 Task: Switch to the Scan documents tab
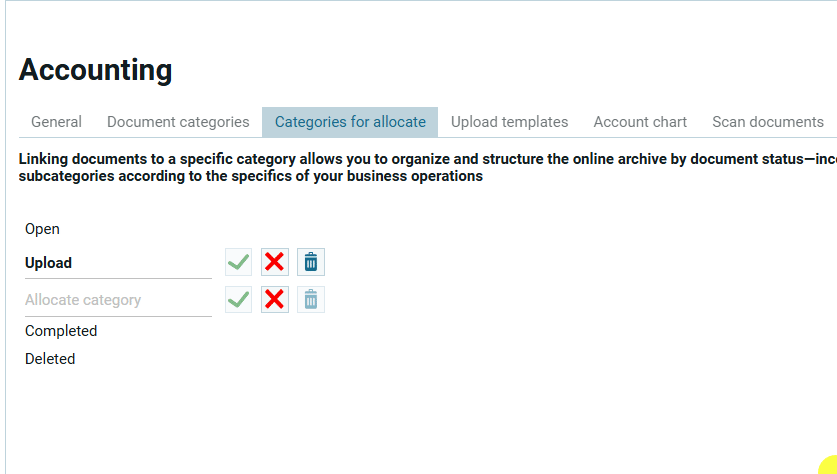768,122
